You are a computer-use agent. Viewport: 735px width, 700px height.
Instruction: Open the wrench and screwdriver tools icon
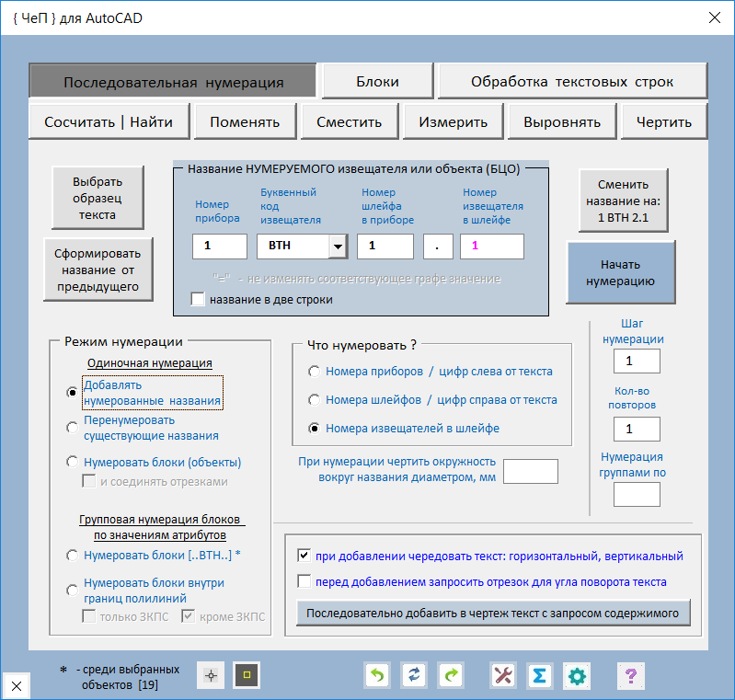[504, 676]
